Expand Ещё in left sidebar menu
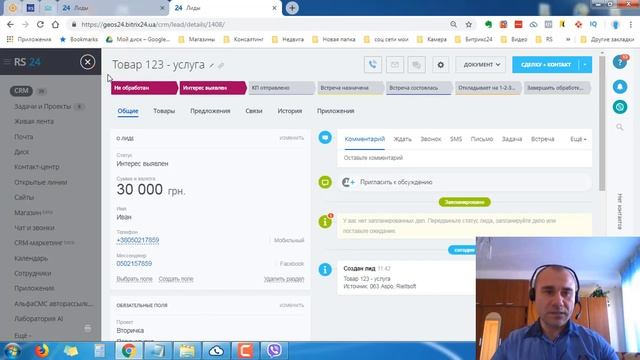The height and width of the screenshot is (360, 640). tap(22, 336)
